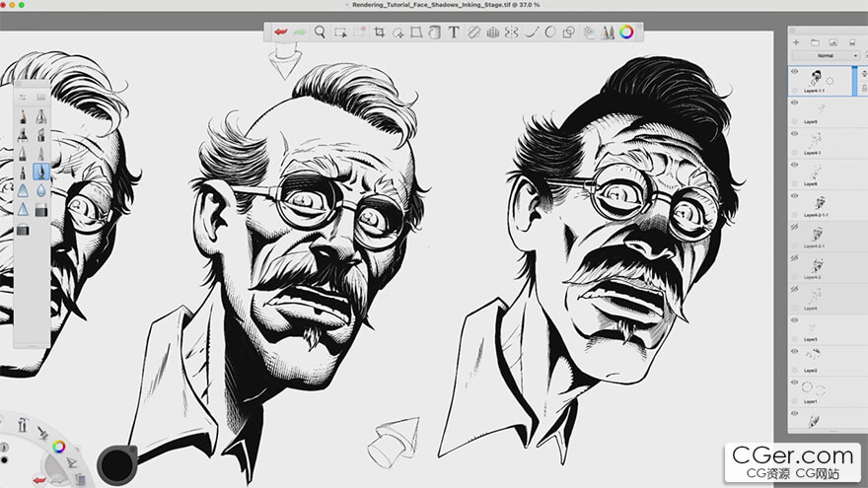This screenshot has height=488, width=868.
Task: Open the Draw Styles shapes tool
Action: pyautogui.click(x=568, y=33)
